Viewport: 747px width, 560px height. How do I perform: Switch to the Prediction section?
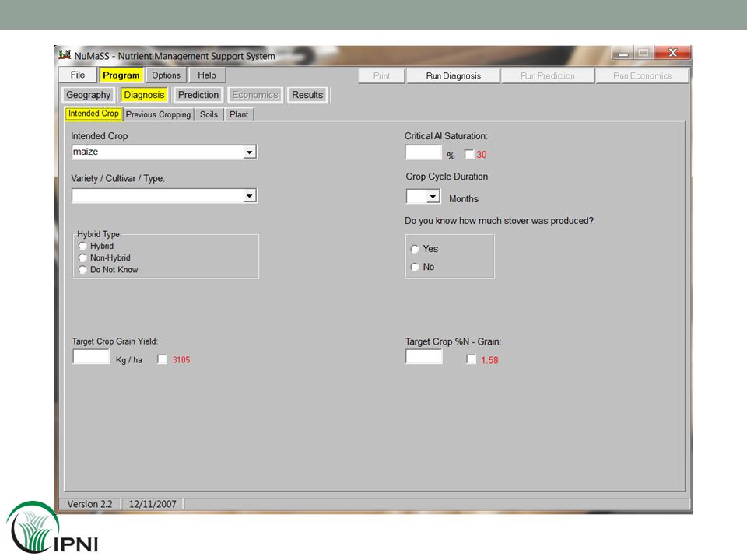198,95
